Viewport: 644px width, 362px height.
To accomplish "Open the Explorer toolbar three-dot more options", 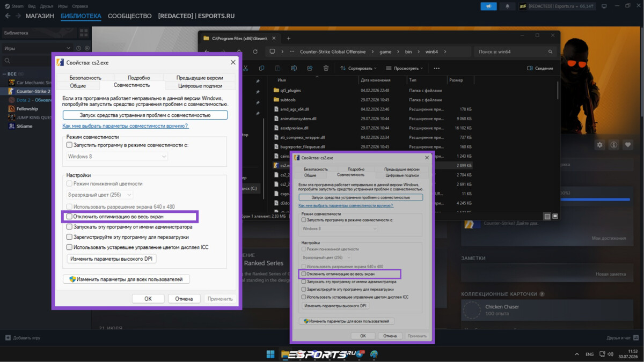I will pyautogui.click(x=436, y=68).
